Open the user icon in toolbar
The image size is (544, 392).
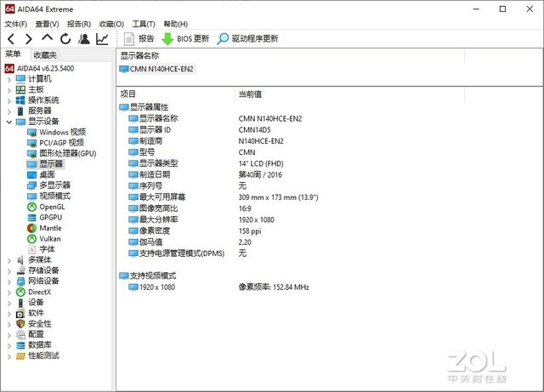pyautogui.click(x=83, y=39)
